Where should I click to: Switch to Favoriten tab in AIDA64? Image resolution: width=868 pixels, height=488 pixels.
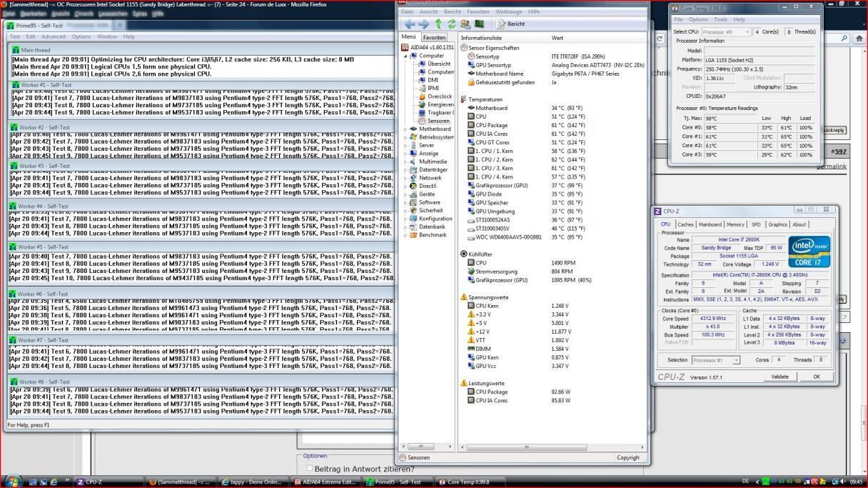pyautogui.click(x=434, y=37)
